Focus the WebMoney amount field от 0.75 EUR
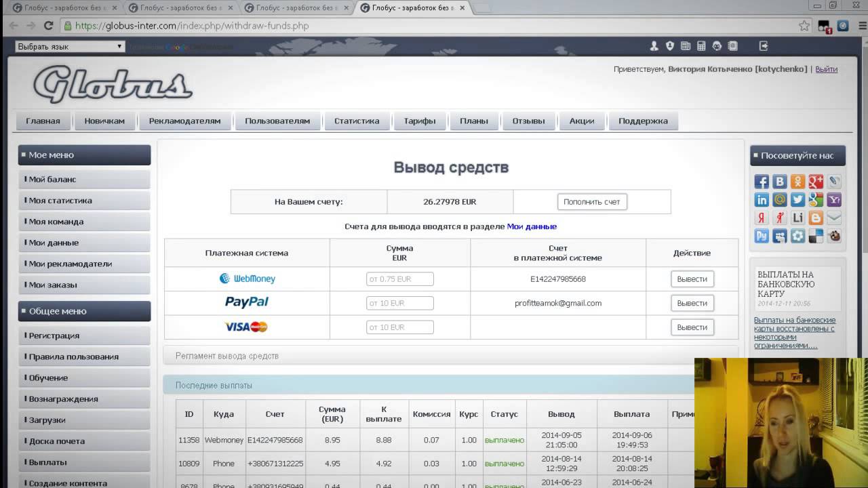868x488 pixels. coord(399,279)
